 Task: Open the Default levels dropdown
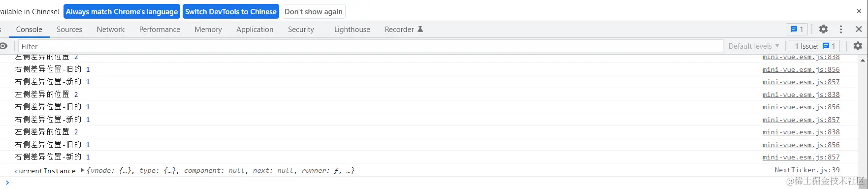[754, 46]
